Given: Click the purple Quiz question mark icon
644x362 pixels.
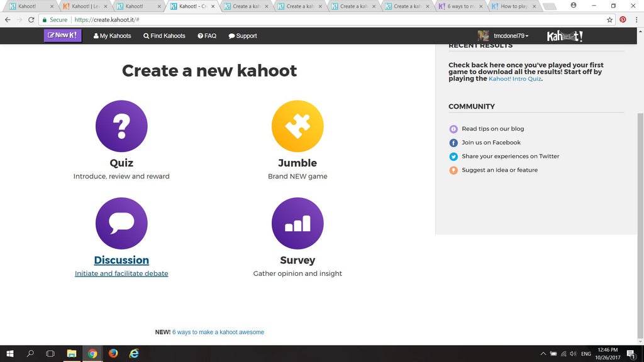Looking at the screenshot, I should pyautogui.click(x=121, y=126).
